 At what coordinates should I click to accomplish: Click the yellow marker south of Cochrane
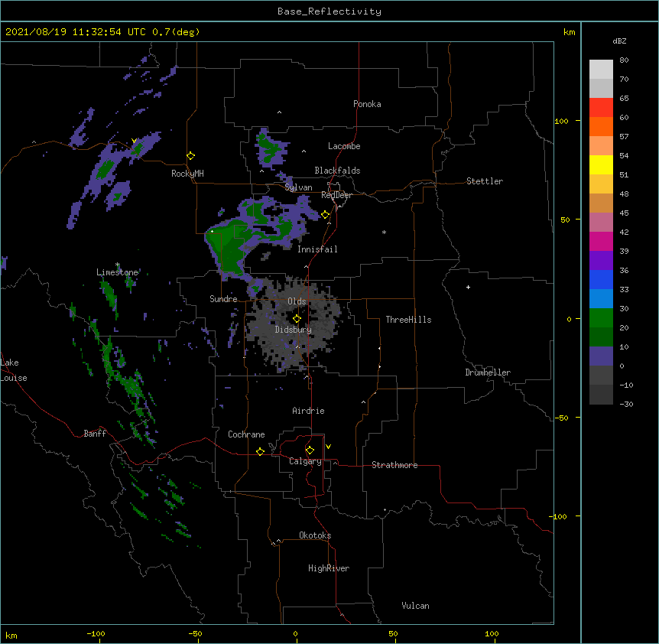(x=260, y=451)
